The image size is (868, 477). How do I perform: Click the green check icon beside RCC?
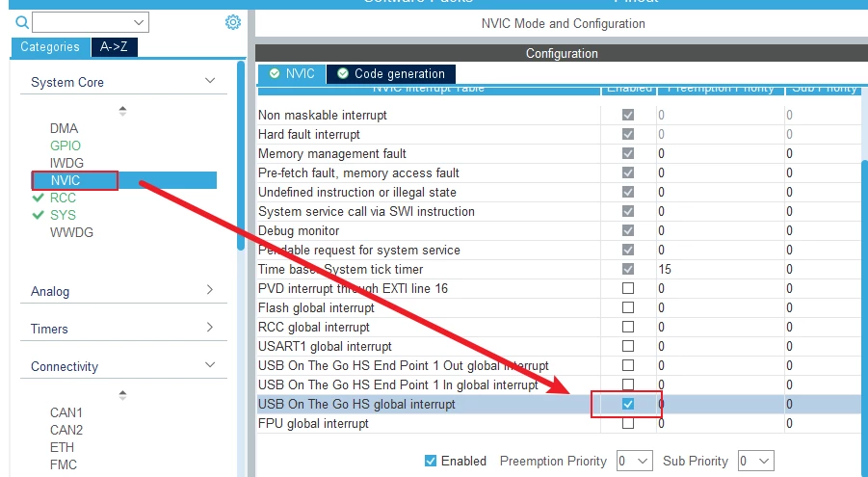[38, 198]
